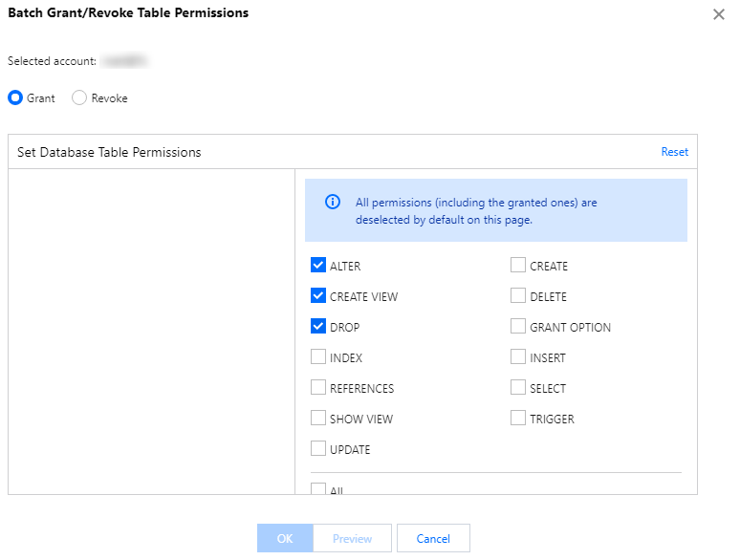
Task: Check the REFERENCES permission
Action: [318, 388]
